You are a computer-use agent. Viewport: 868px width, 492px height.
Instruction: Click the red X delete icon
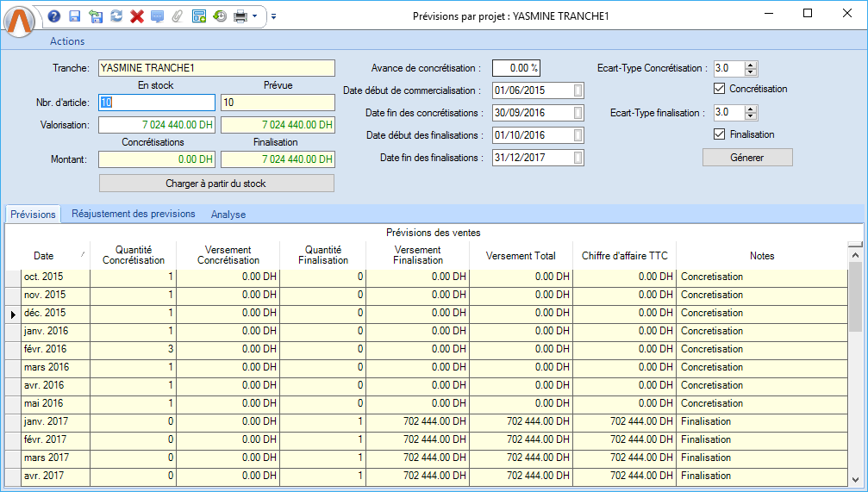point(136,16)
